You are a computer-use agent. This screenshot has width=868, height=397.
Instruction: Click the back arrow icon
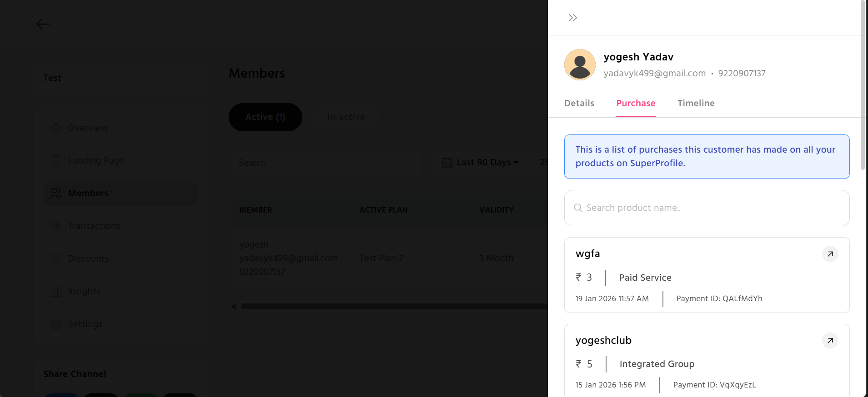pos(43,24)
